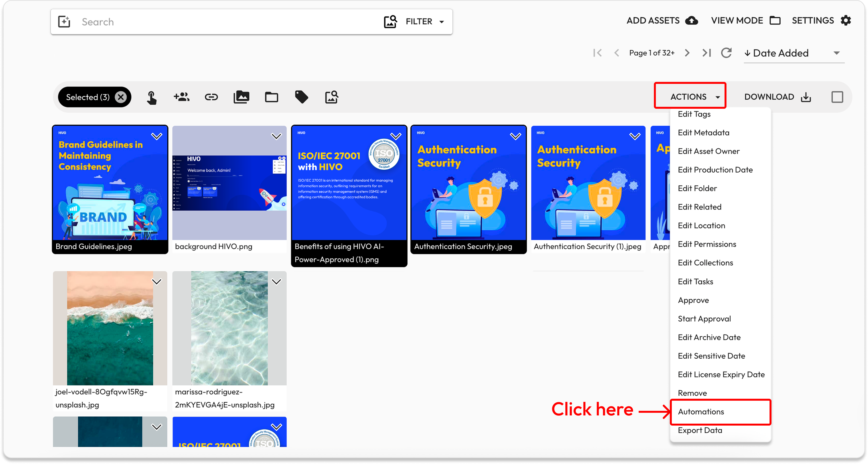868x464 pixels.
Task: Choose Edit Metadata menu option
Action: click(703, 133)
